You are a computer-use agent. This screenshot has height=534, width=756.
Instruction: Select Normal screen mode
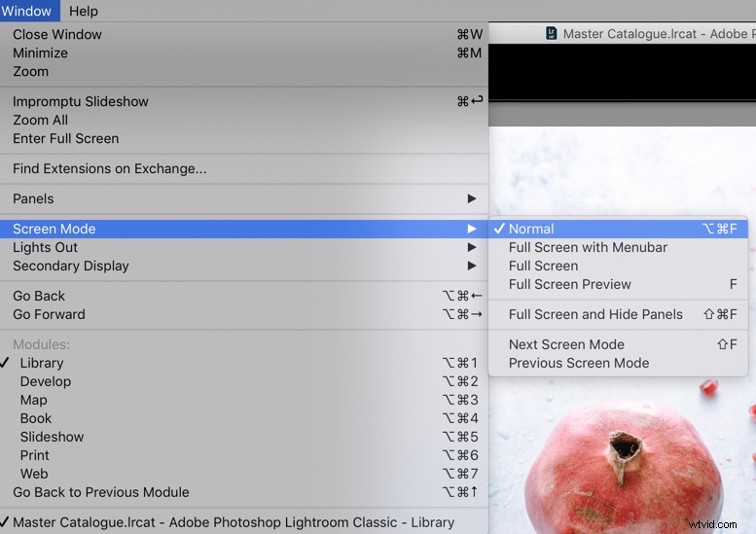point(618,229)
